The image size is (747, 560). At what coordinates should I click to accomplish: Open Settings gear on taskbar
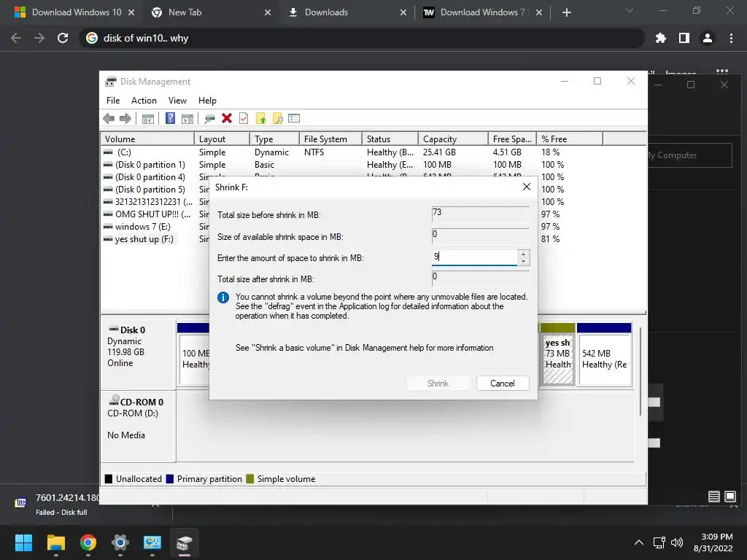tap(120, 542)
